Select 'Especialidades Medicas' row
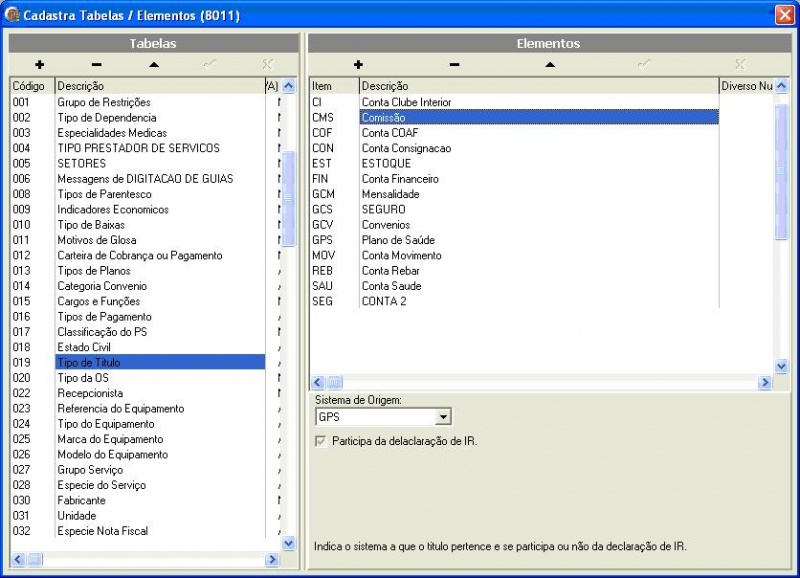The height and width of the screenshot is (578, 800). coord(145,133)
